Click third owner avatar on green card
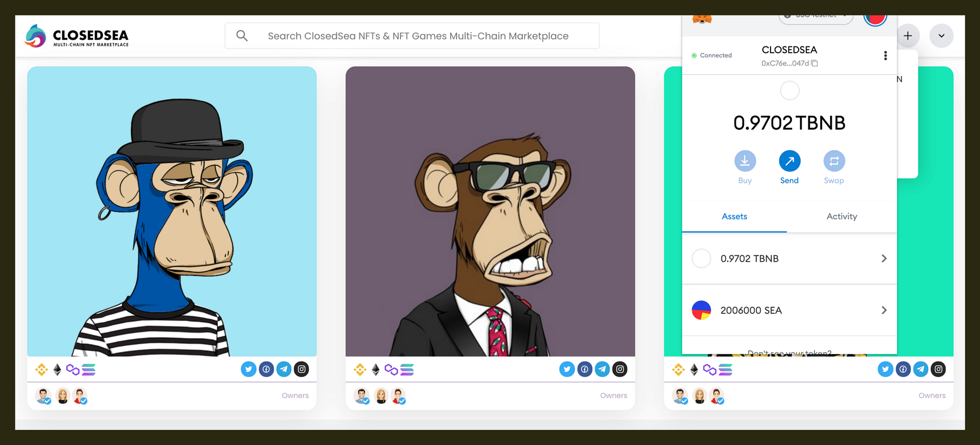This screenshot has height=445, width=980. (717, 396)
